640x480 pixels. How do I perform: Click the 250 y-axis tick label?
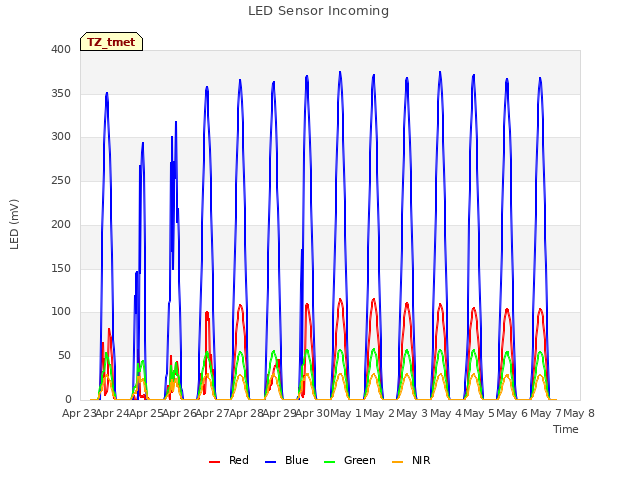pyautogui.click(x=61, y=180)
